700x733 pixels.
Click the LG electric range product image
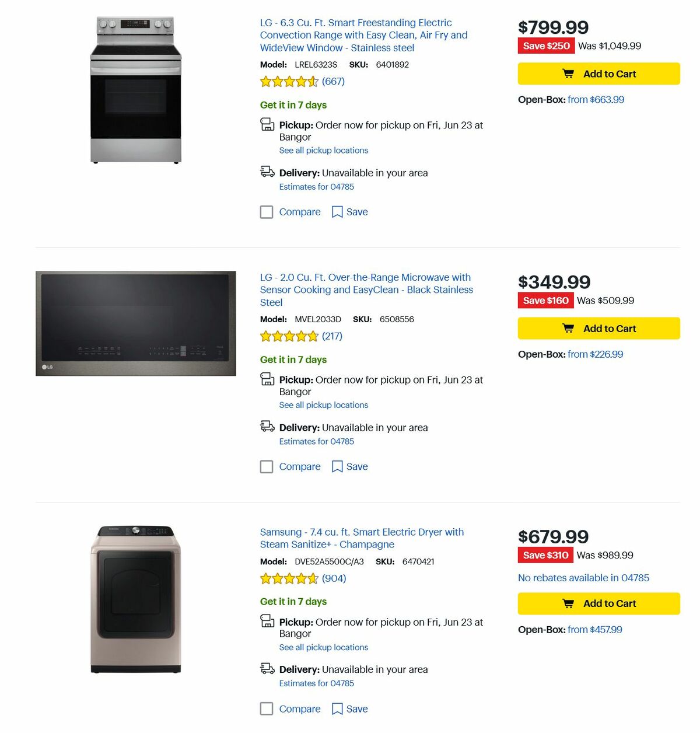tap(135, 90)
